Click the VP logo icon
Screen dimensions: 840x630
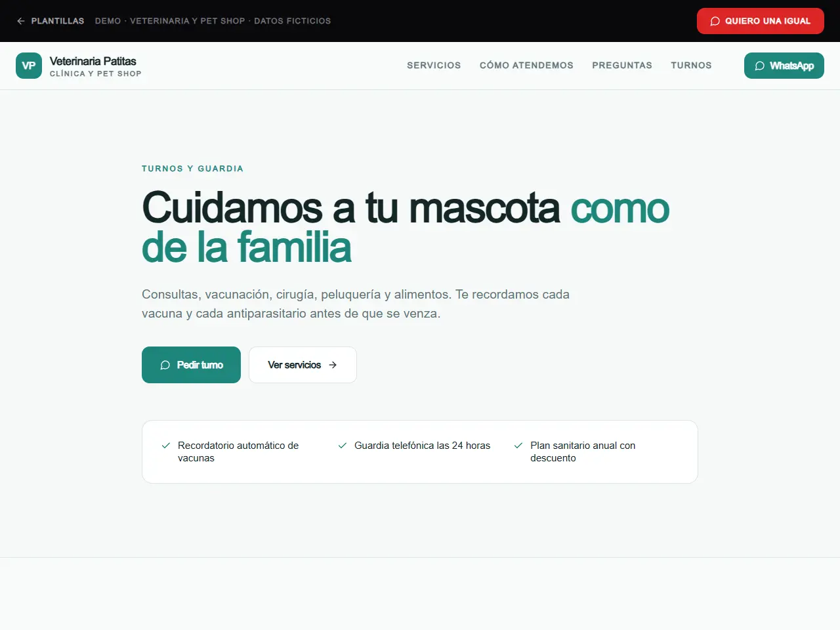29,66
